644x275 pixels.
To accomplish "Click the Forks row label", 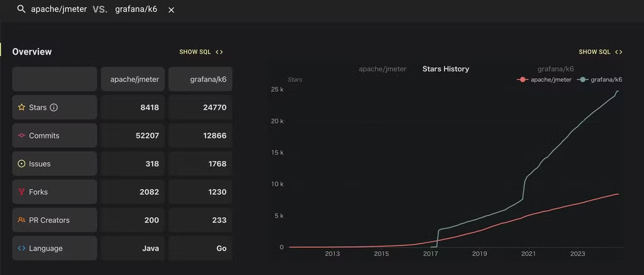I will coord(38,192).
